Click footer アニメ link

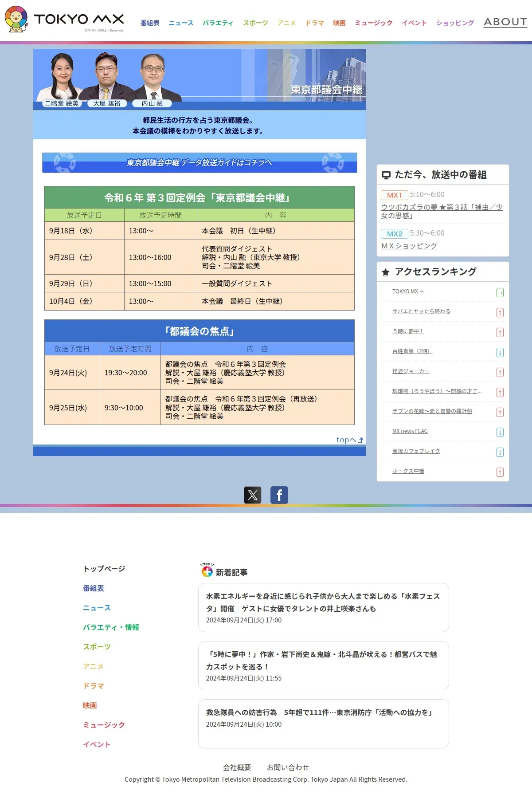(93, 666)
